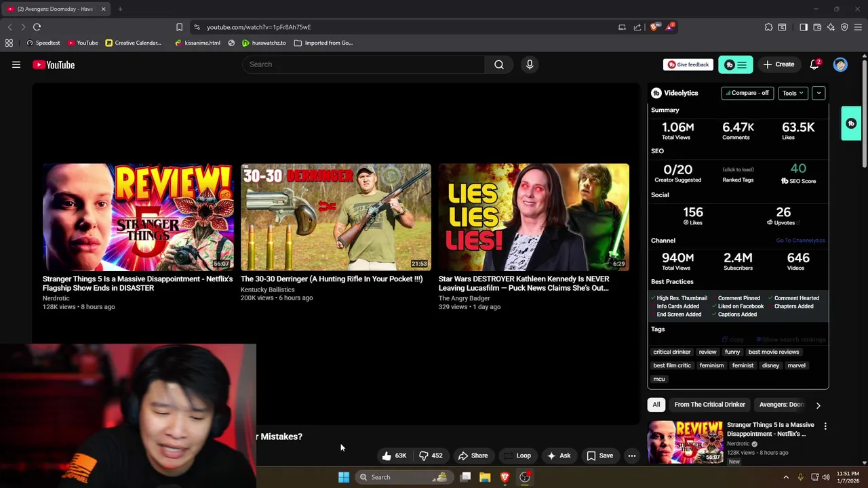The image size is (868, 488).
Task: Open the Brave Rewards triangle icon
Action: coord(670,27)
